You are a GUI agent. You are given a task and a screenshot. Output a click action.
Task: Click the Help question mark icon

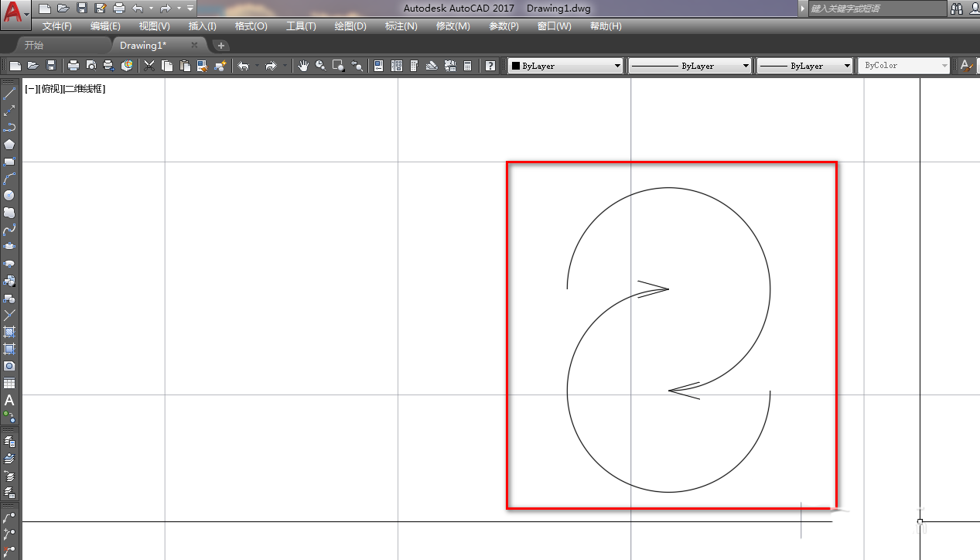tap(490, 66)
